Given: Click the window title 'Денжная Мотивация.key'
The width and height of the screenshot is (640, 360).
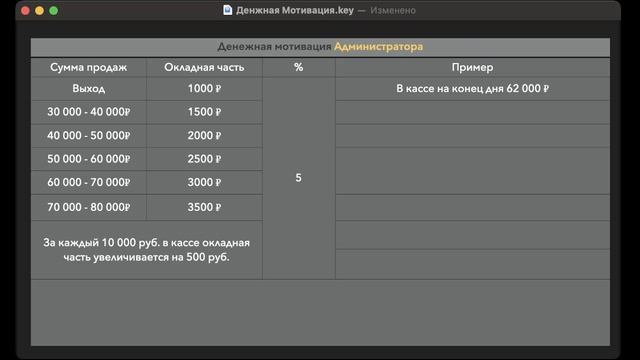Looking at the screenshot, I should click(x=295, y=10).
